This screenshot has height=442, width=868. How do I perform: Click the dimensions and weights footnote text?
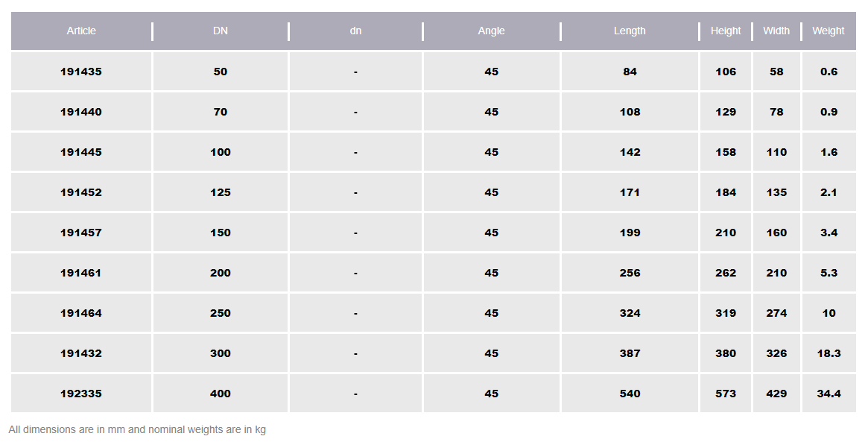pos(137,429)
